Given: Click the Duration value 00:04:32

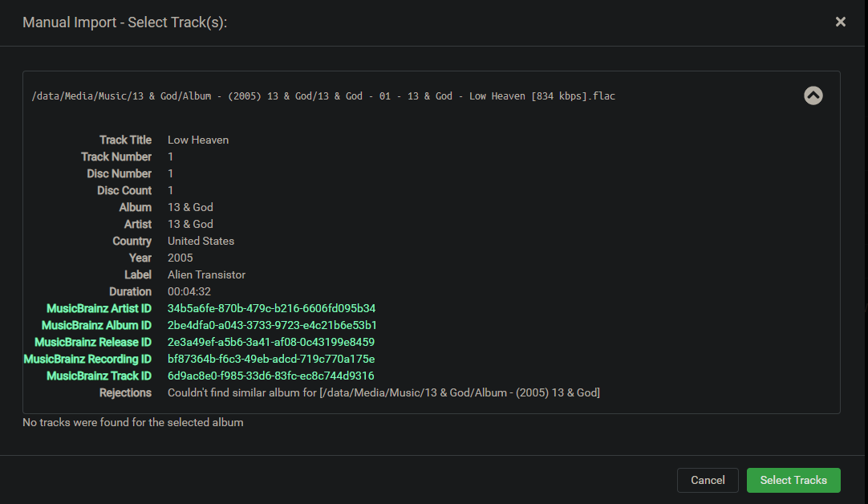Looking at the screenshot, I should [x=190, y=291].
